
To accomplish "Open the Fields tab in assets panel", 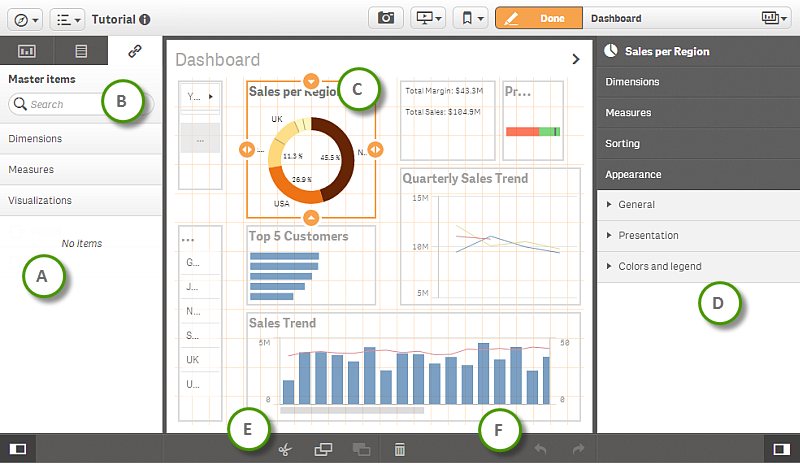I will click(x=81, y=51).
